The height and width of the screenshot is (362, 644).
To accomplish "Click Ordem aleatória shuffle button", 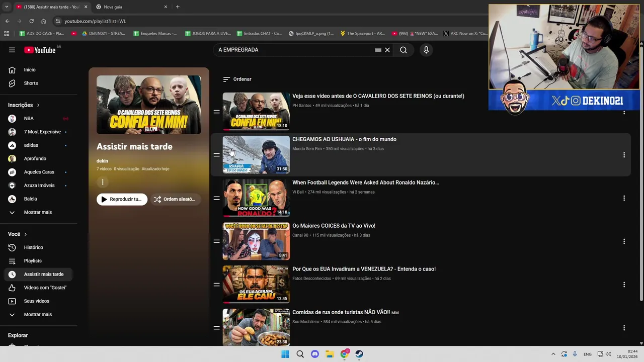I will [x=175, y=199].
